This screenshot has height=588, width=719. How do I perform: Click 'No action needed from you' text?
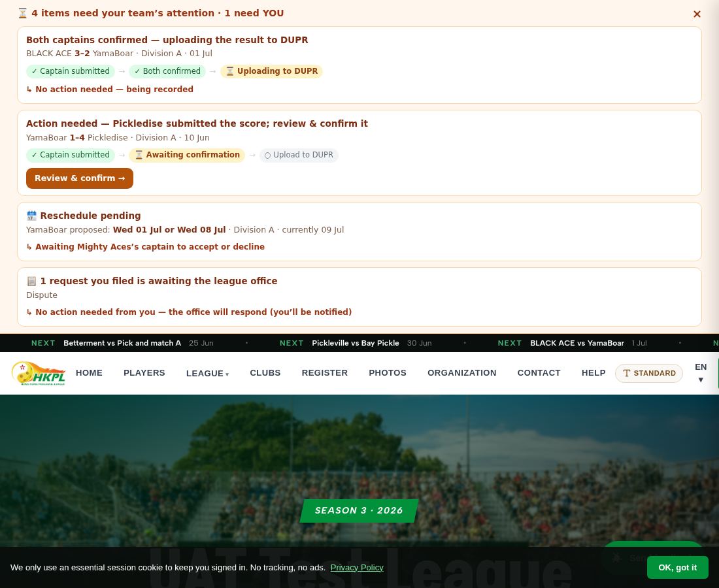193,312
